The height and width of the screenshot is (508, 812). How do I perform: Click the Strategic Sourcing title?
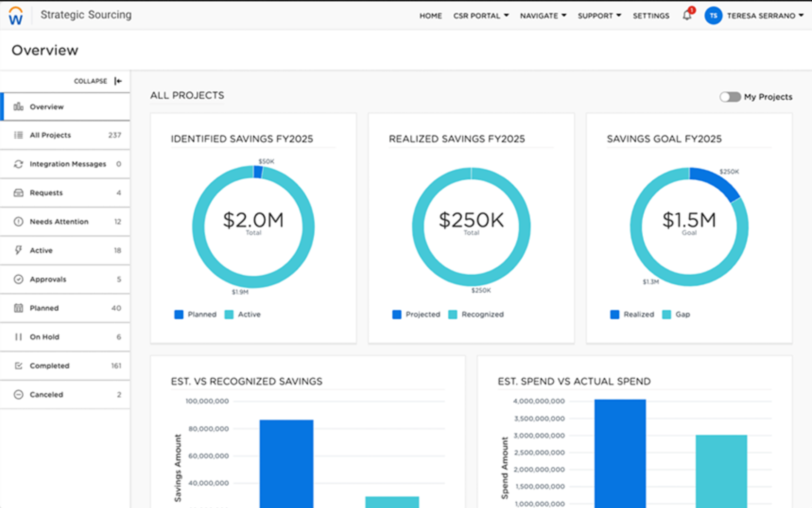point(86,15)
